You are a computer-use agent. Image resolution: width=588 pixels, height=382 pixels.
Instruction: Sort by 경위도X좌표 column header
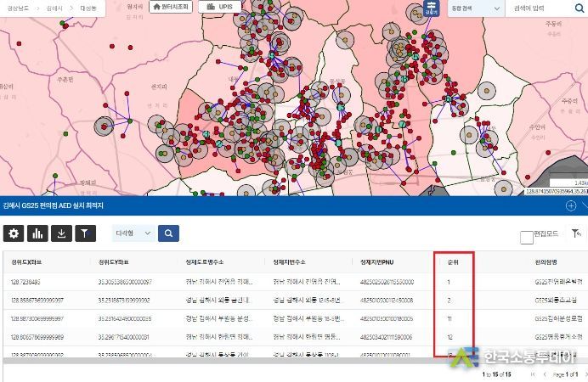click(x=26, y=262)
